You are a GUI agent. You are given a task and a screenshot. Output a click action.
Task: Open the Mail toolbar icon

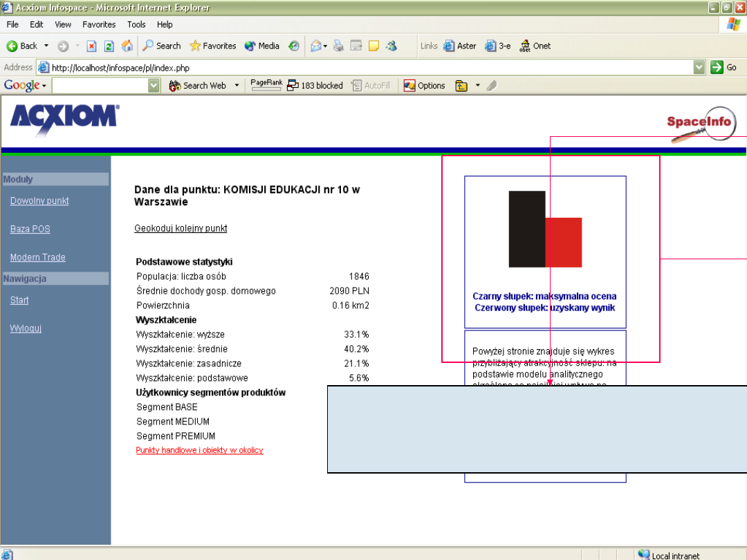pyautogui.click(x=316, y=46)
